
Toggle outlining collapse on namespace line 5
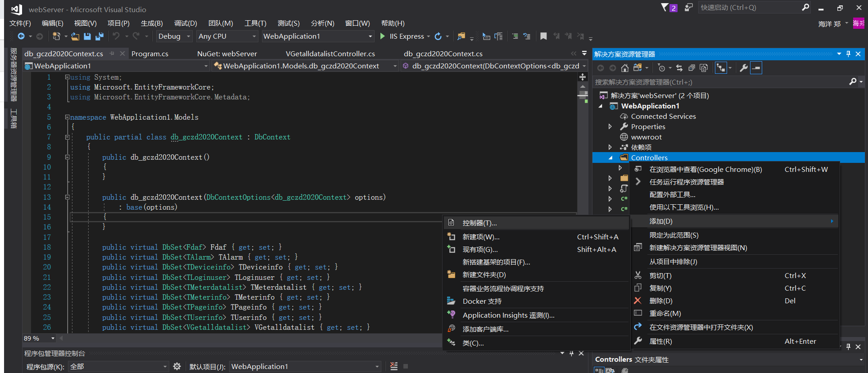click(x=67, y=117)
